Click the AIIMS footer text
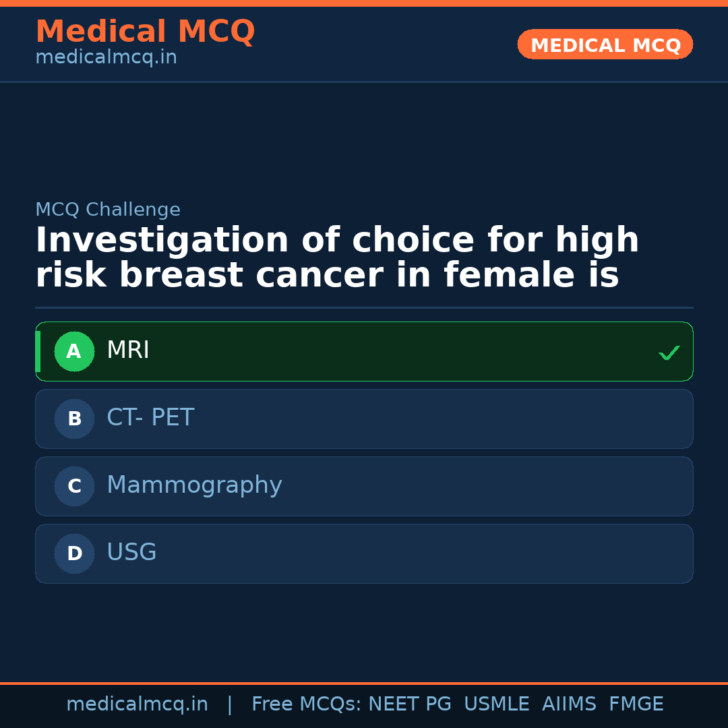The image size is (728, 728). 570,704
